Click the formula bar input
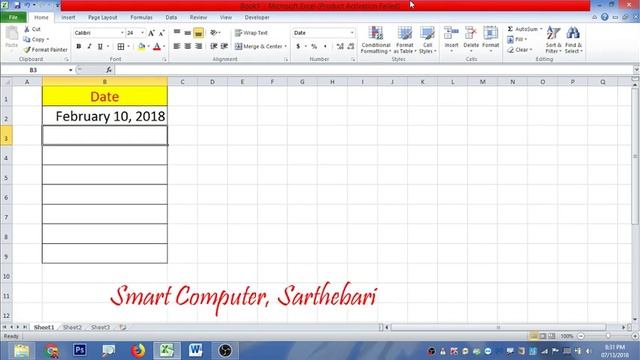The image size is (640, 360). [x=373, y=70]
